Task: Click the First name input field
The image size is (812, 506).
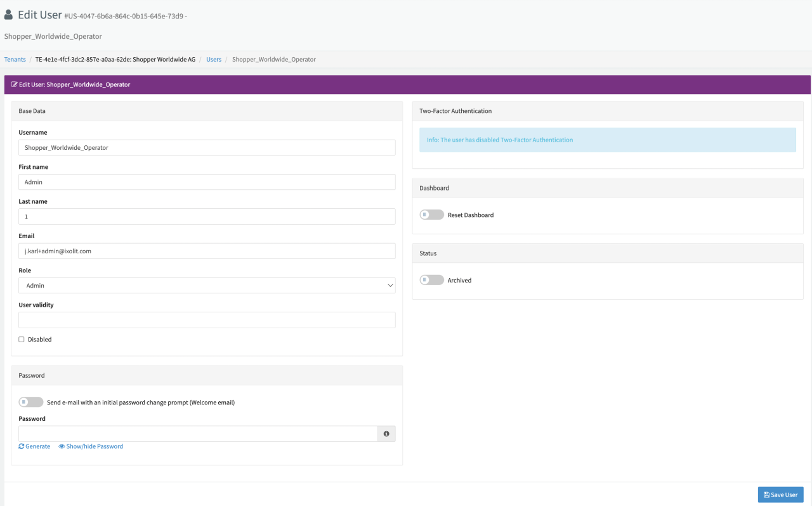Action: tap(207, 182)
